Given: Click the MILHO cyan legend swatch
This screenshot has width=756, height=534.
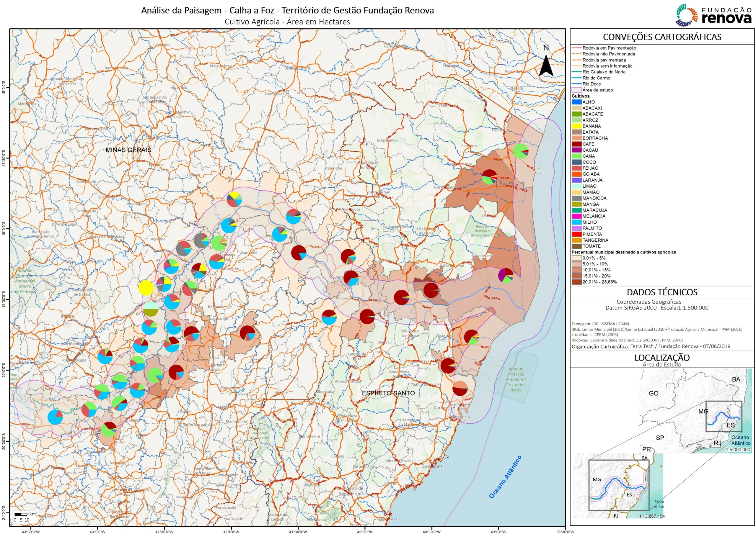Looking at the screenshot, I should coord(576,222).
